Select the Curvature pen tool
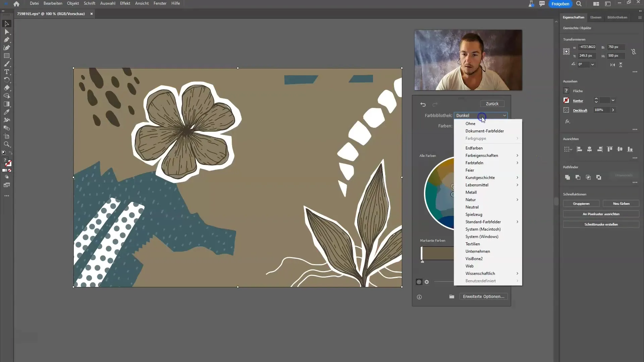Viewport: 644px width, 362px height. [x=7, y=48]
